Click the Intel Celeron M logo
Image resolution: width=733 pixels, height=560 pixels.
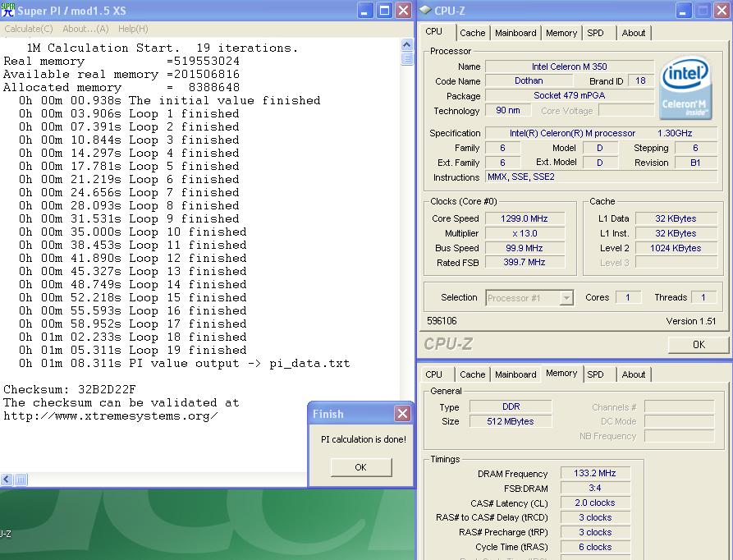click(x=685, y=87)
